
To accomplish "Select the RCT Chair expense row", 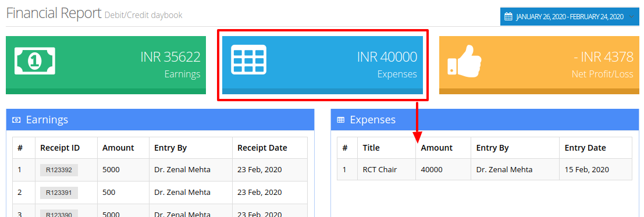I will pyautogui.click(x=485, y=169).
